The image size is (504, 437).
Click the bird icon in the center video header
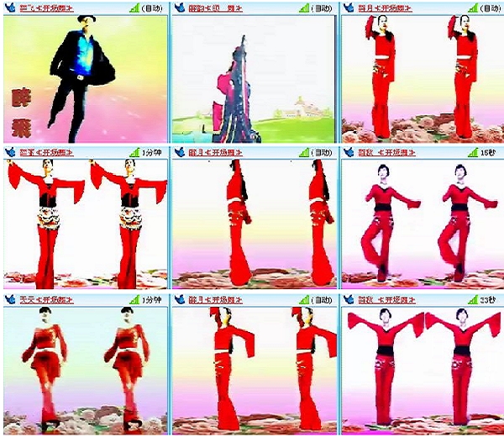coord(179,152)
